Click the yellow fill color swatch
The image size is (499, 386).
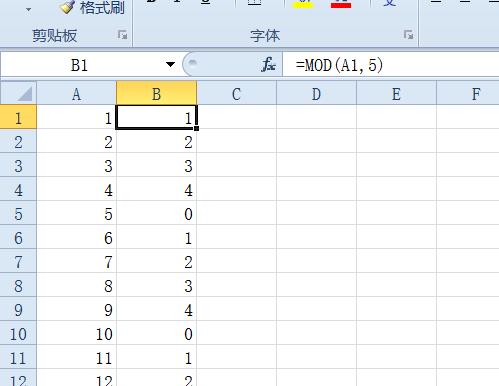tap(302, 4)
